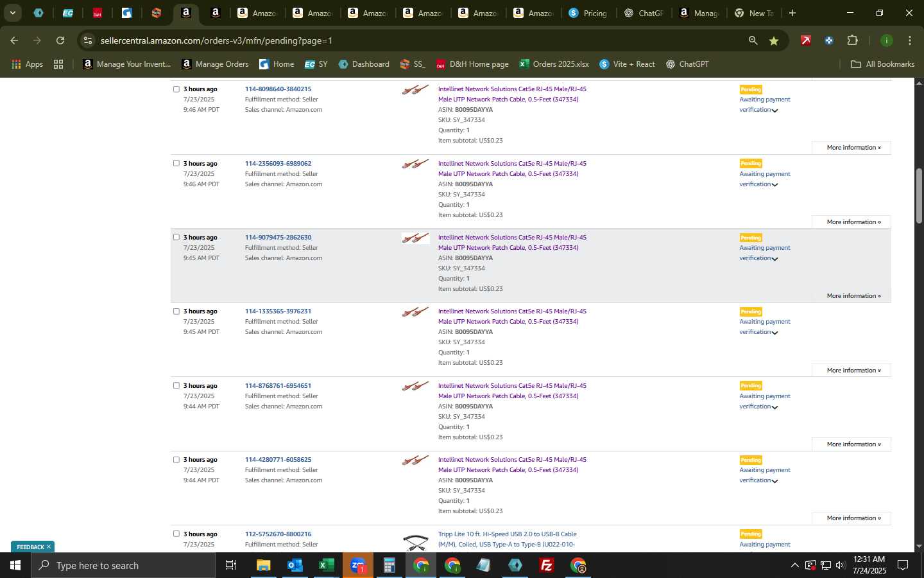Image resolution: width=924 pixels, height=578 pixels.
Task: Select checkbox for order 114-8098640-3840215
Action: coord(176,89)
